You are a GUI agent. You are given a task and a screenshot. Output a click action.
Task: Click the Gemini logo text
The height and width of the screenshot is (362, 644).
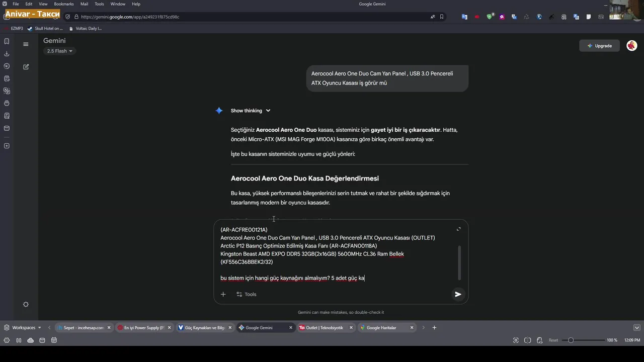coord(54,41)
